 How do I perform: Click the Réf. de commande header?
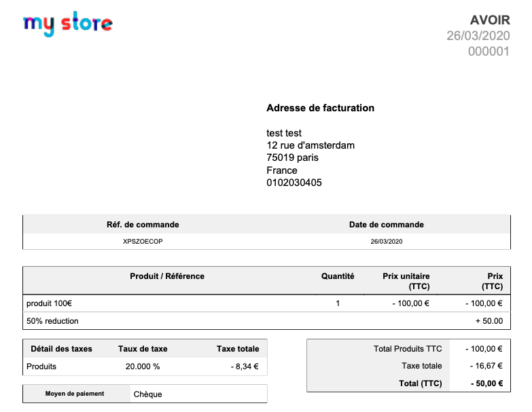143,225
